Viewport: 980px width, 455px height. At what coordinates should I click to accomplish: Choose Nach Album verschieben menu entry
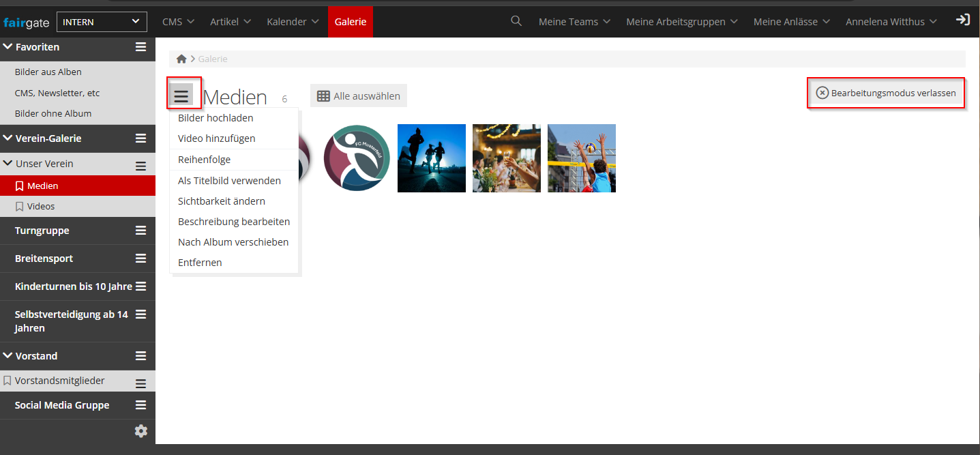tap(233, 242)
